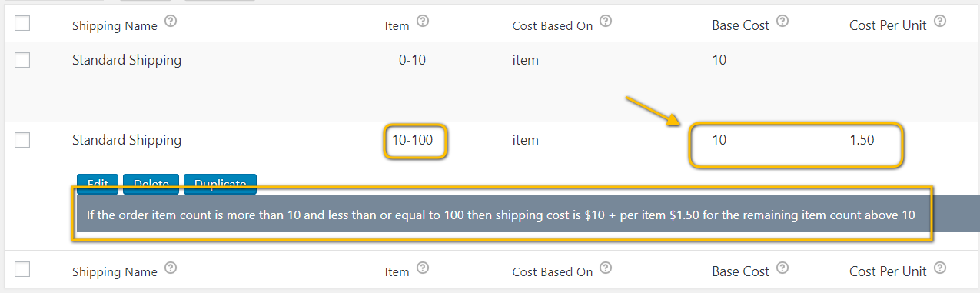980x293 pixels.
Task: Click footer Base Cost help icon
Action: coord(782,268)
